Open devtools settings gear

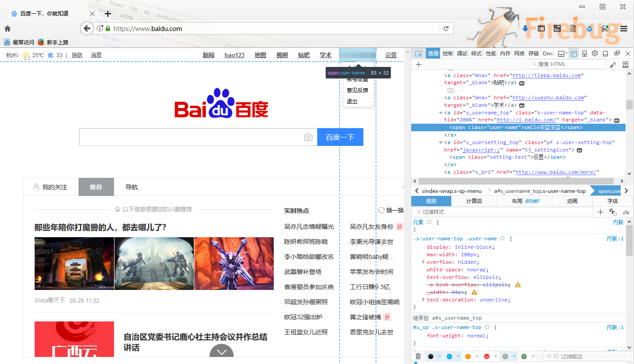pos(595,54)
